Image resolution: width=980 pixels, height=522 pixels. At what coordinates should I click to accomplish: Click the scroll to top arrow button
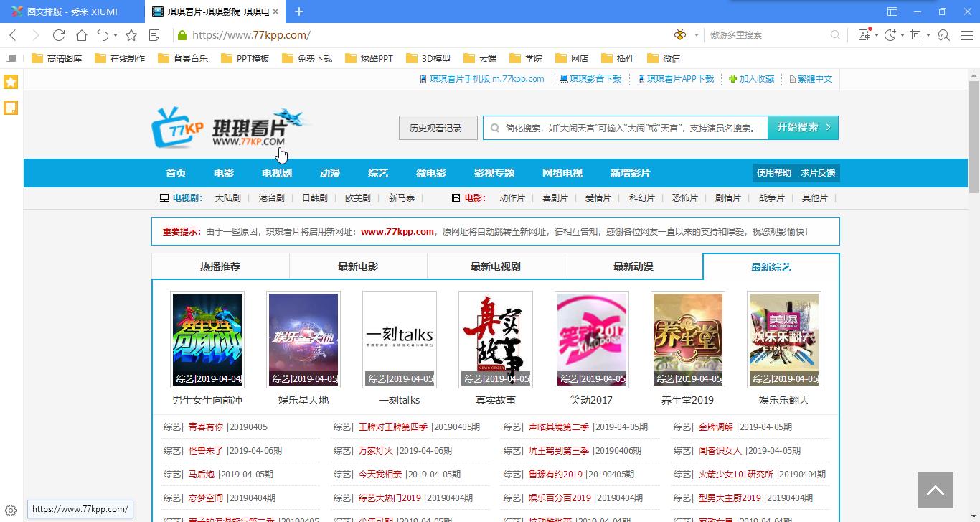[x=935, y=490]
